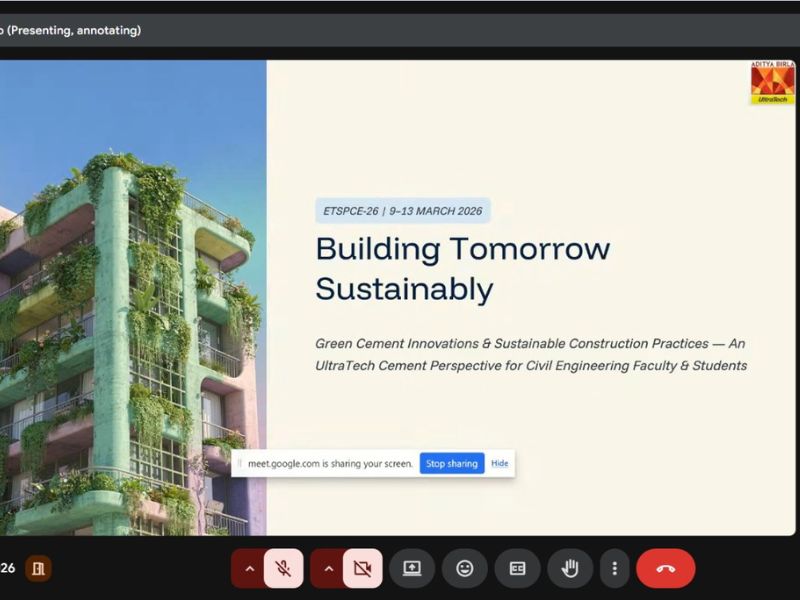Click the Stop sharing button
This screenshot has width=800, height=600.
(x=451, y=464)
